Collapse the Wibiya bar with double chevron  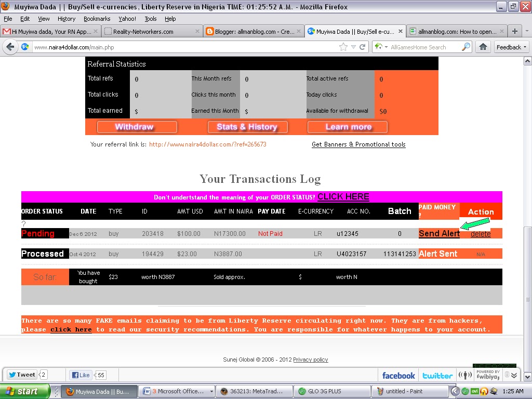[514, 375]
